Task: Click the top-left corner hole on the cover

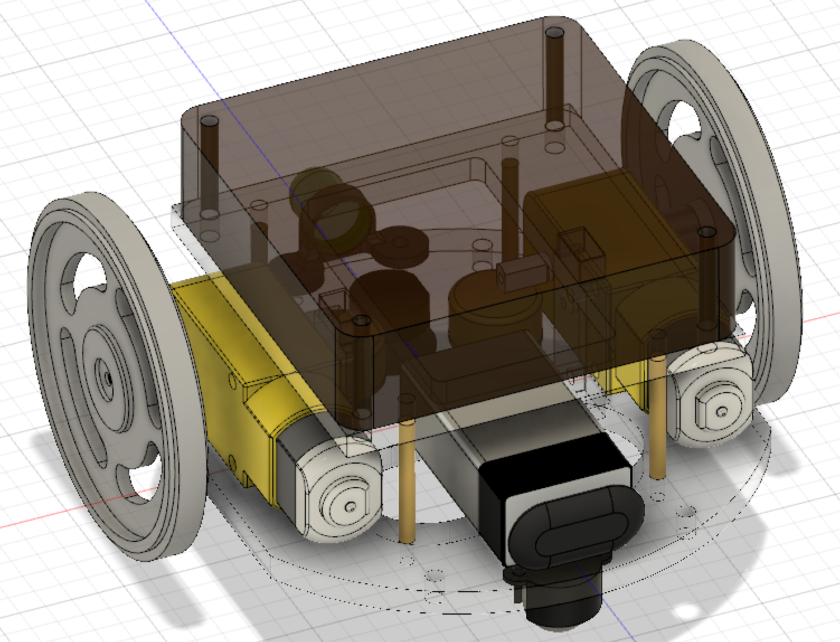Action: (x=209, y=121)
